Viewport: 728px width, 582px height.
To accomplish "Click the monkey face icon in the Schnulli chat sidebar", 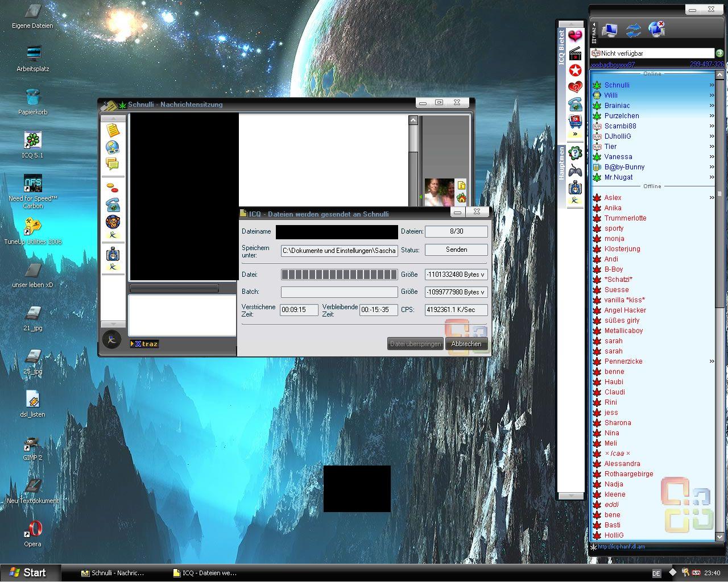I will [x=113, y=222].
